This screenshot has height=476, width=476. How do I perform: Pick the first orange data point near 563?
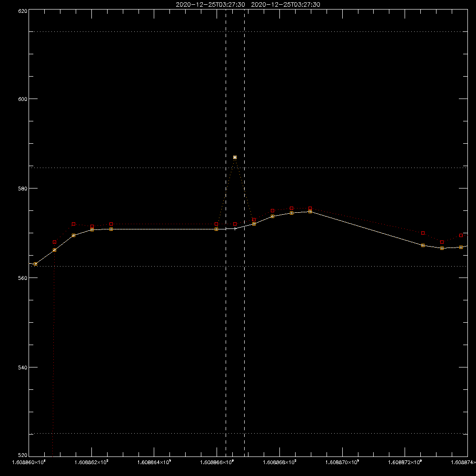[x=36, y=264]
